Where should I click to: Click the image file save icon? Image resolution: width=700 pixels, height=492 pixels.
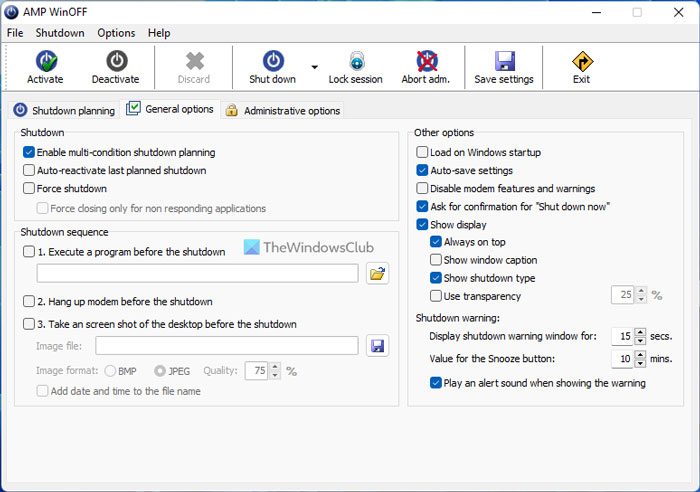coord(377,346)
